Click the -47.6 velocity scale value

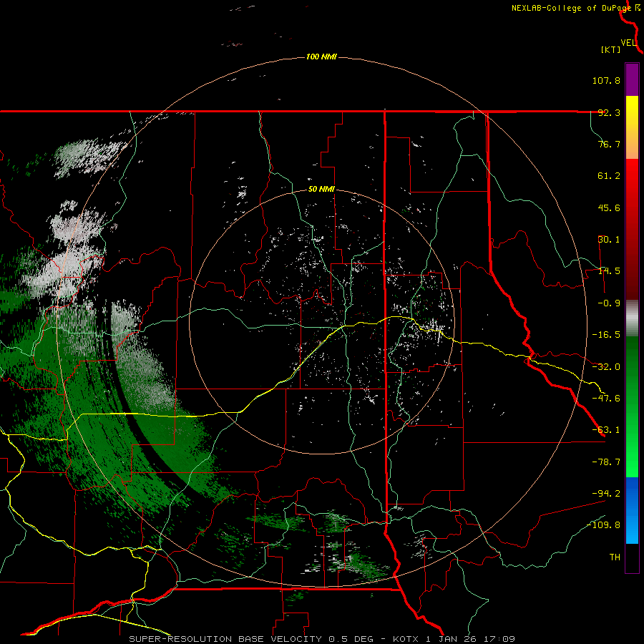pos(606,399)
